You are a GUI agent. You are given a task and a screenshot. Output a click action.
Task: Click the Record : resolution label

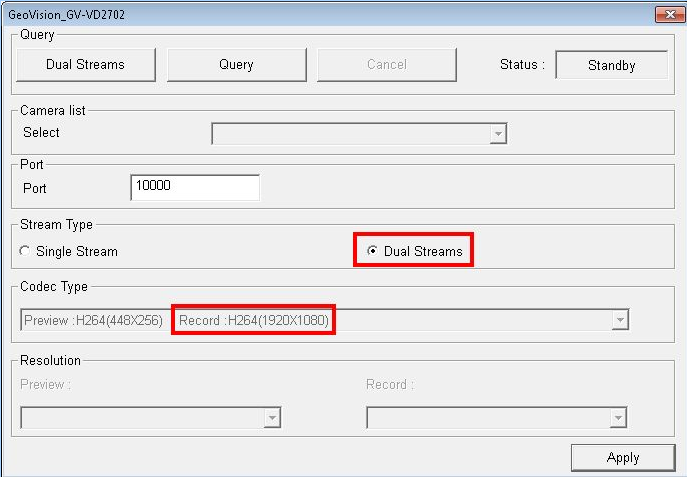pyautogui.click(x=390, y=385)
